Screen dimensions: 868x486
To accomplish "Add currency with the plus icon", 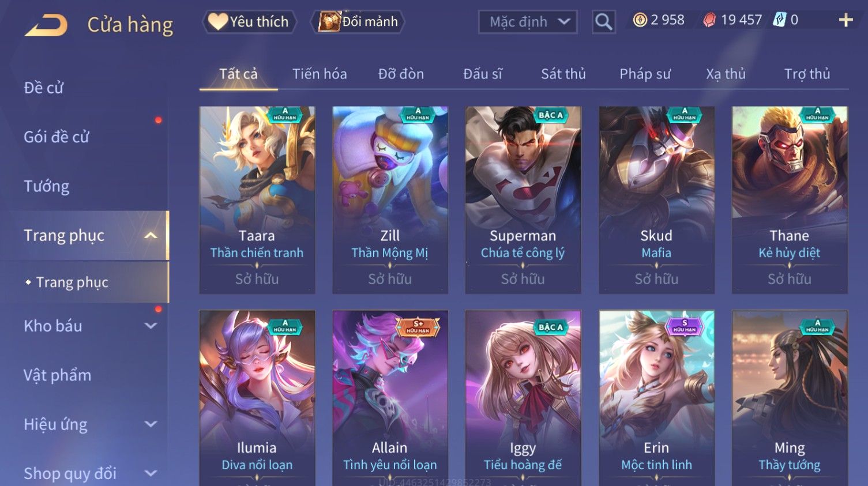I will (x=846, y=20).
